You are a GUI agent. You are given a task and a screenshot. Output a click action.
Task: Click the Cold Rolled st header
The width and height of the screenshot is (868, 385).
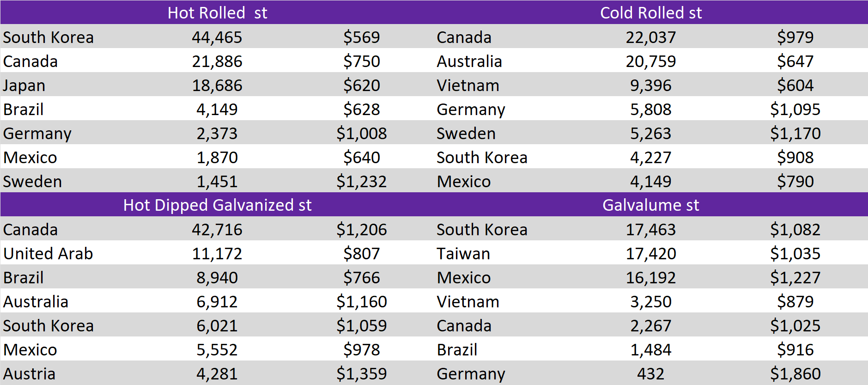click(x=650, y=12)
